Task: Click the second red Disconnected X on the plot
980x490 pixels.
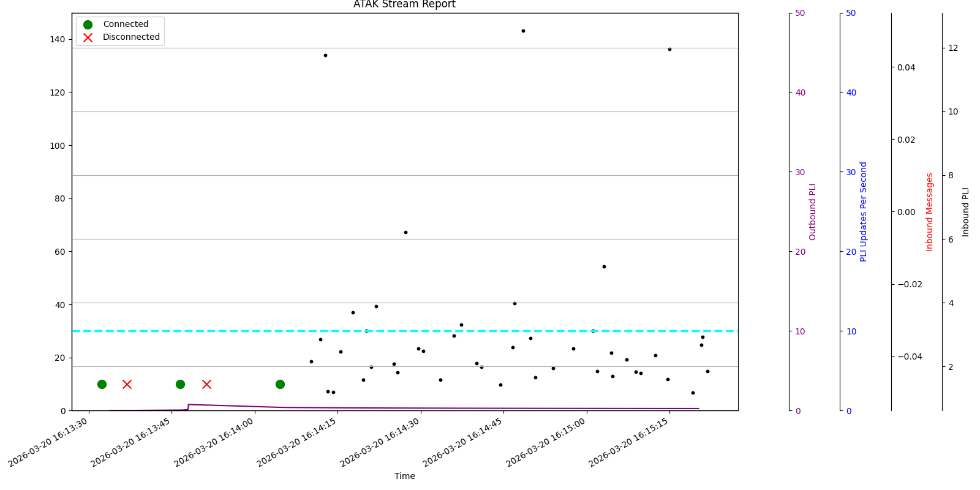Action: [x=206, y=384]
